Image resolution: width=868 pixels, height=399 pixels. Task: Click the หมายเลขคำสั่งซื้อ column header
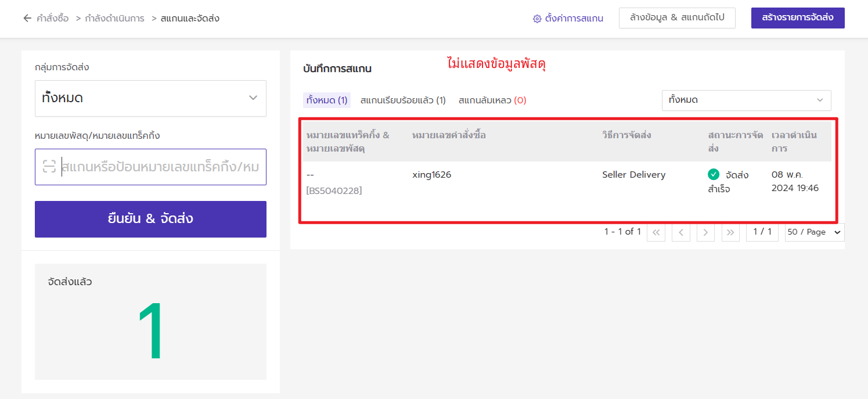[449, 135]
